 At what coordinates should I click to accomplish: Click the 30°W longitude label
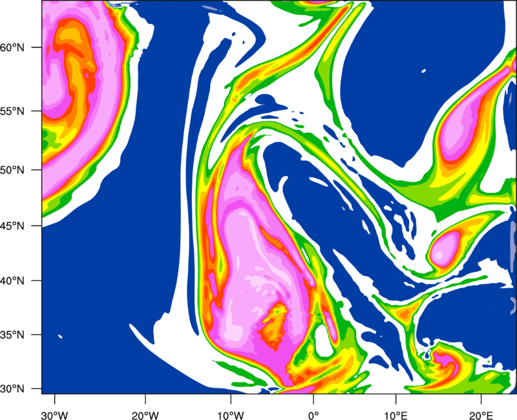point(55,415)
